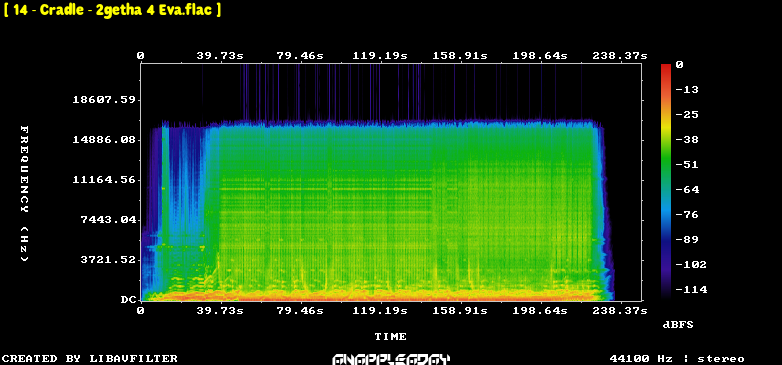Viewport: 782px width, 365px height.
Task: Click the '44100 Hz : stereo' info text
Action: point(677,359)
